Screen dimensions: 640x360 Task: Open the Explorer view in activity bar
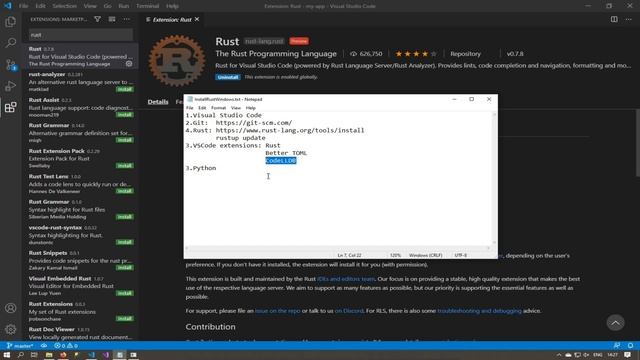click(x=11, y=22)
